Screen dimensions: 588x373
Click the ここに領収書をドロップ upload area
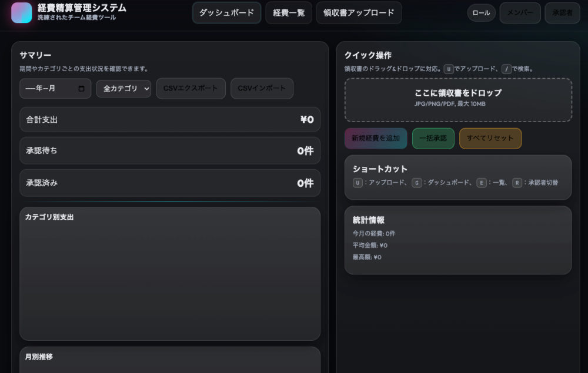(458, 100)
